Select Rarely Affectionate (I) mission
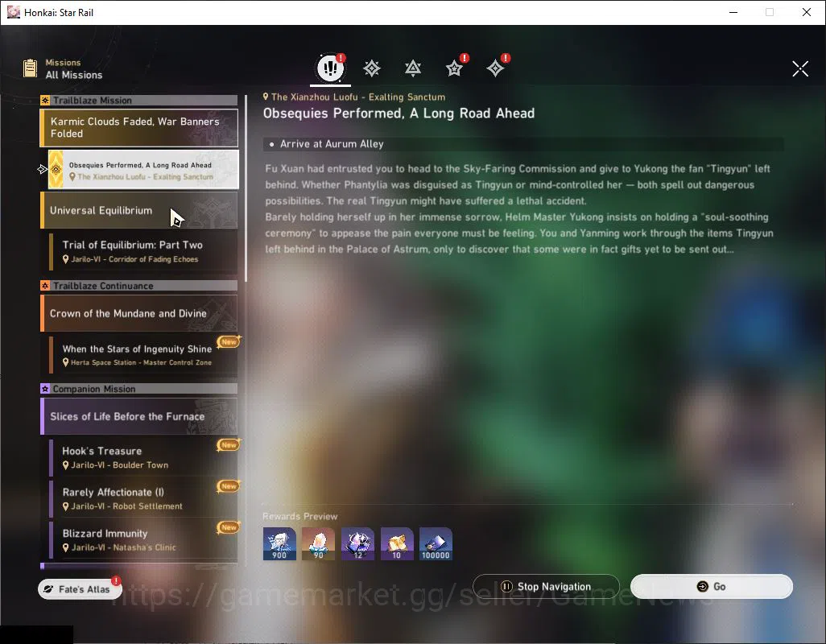The image size is (826, 644). coord(143,498)
